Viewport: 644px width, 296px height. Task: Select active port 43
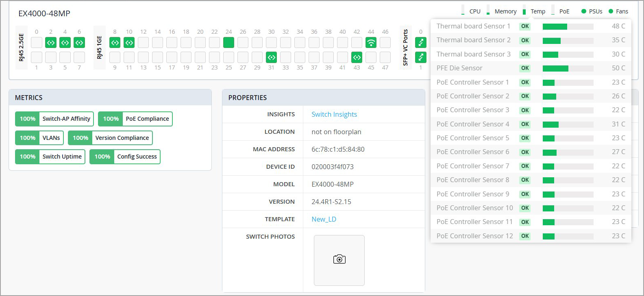357,57
